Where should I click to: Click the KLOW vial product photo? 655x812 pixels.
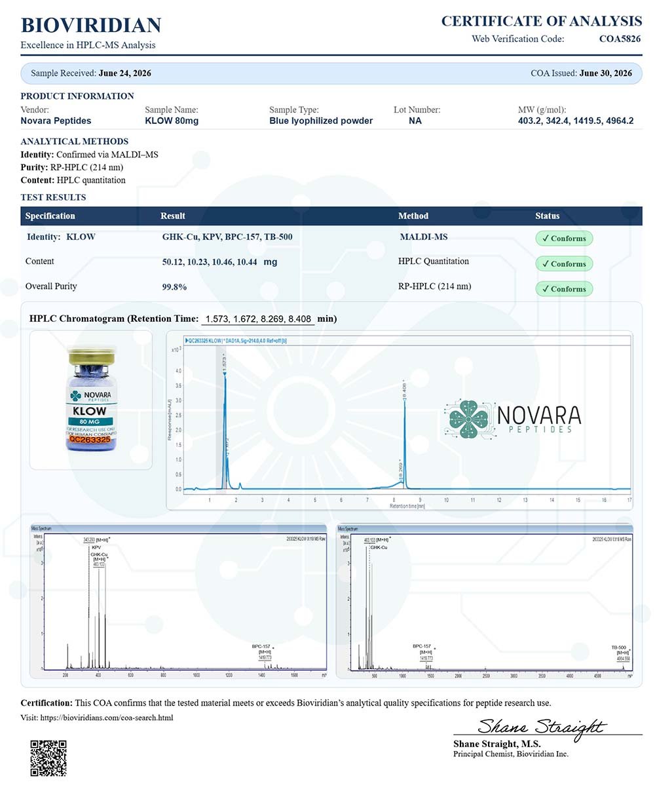click(x=91, y=400)
